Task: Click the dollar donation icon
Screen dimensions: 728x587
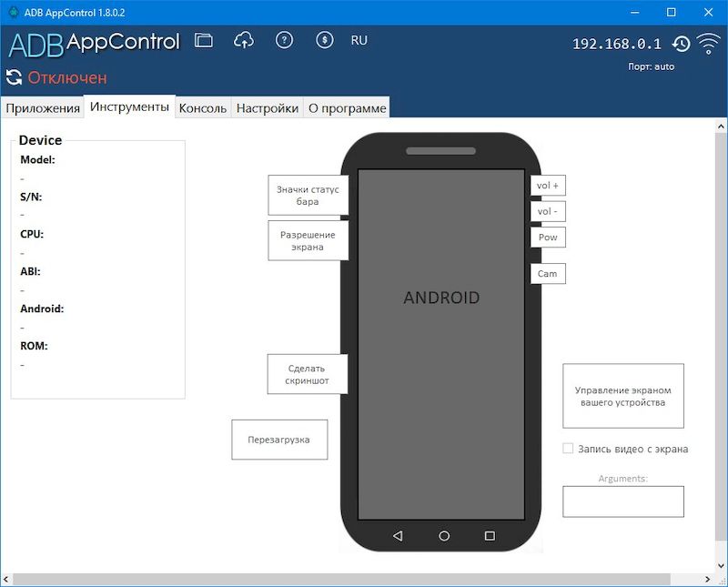Action: (x=324, y=40)
